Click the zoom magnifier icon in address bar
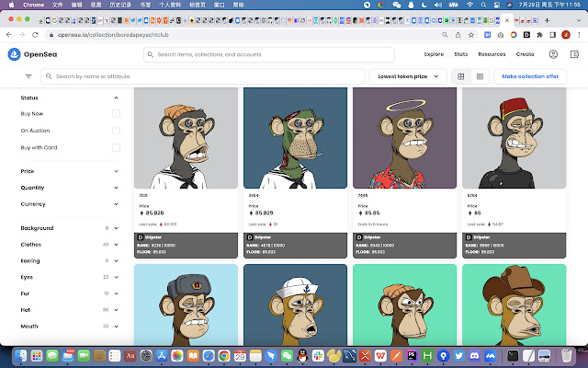The image size is (588, 368). pyautogui.click(x=445, y=35)
